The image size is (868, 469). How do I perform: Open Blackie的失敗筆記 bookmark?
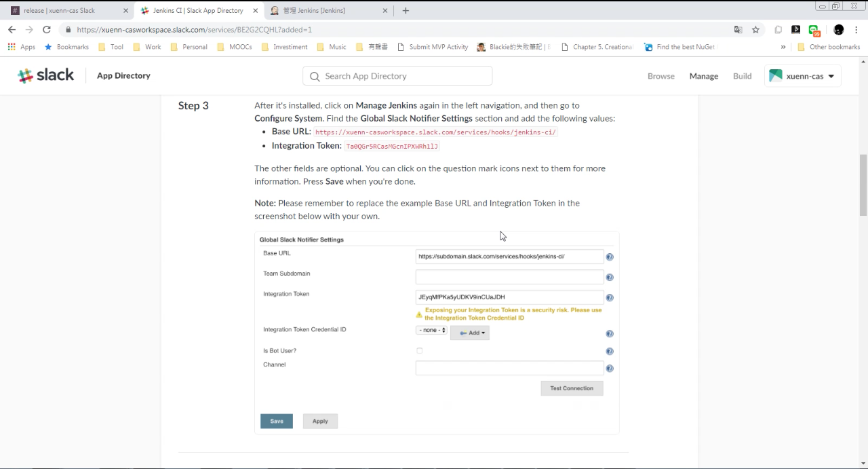click(513, 47)
